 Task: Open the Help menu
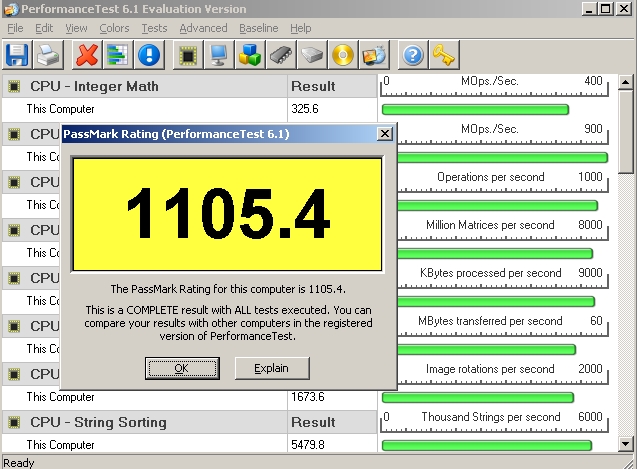click(301, 28)
